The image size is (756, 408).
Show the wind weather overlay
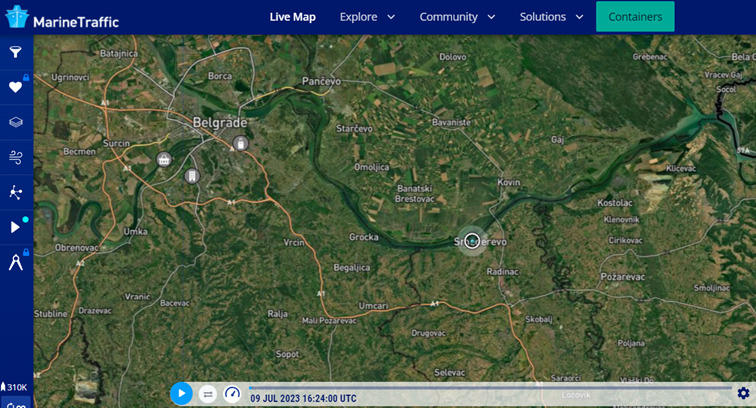click(15, 157)
